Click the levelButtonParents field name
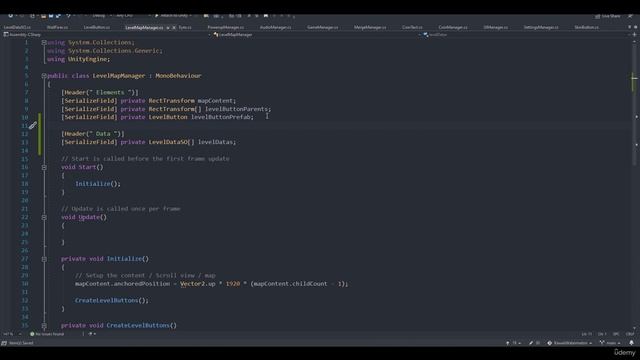This screenshot has height=360, width=640. tap(237, 109)
